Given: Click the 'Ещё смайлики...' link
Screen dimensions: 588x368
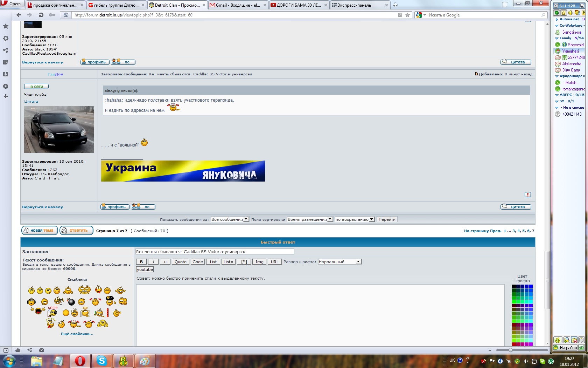Looking at the screenshot, I should [77, 334].
